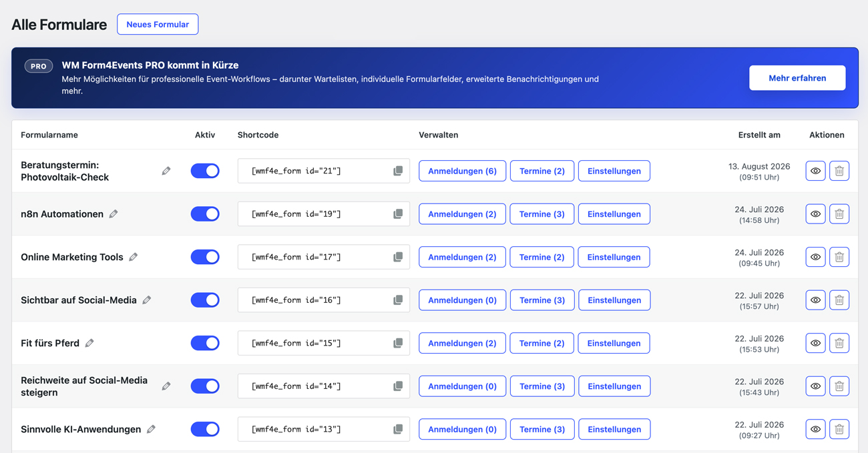Click edit pencil beside Sichtbar auf Social-Media

(147, 300)
